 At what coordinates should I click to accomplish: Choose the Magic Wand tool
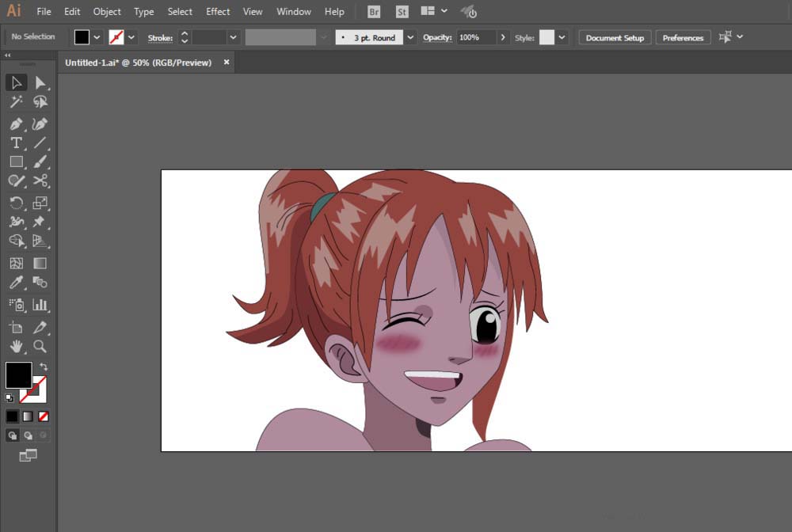point(16,102)
